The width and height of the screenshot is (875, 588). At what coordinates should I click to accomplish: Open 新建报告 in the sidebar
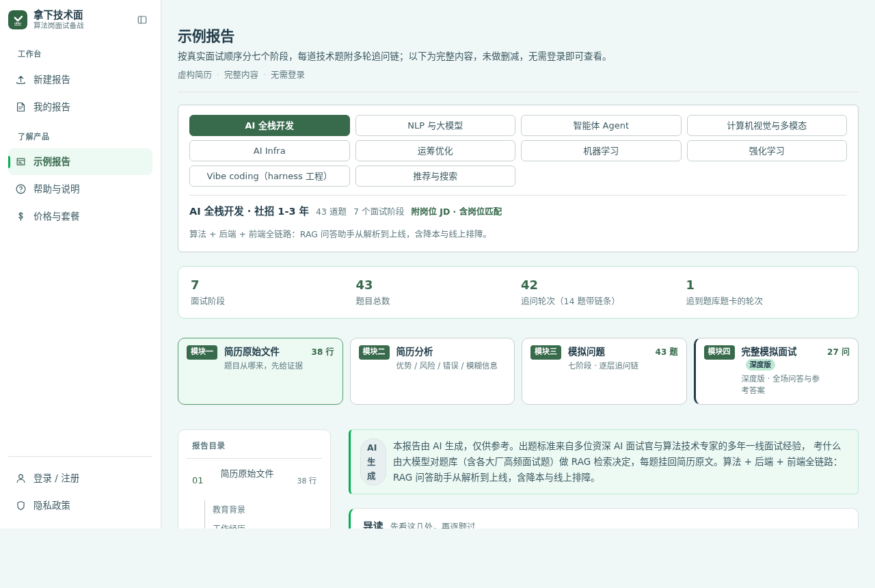click(80, 79)
